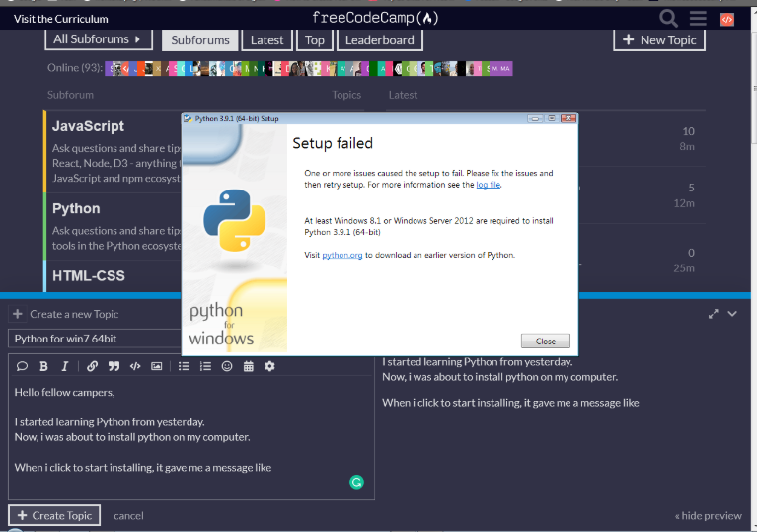Open the editor options gear icon
757x532 pixels.
point(269,366)
